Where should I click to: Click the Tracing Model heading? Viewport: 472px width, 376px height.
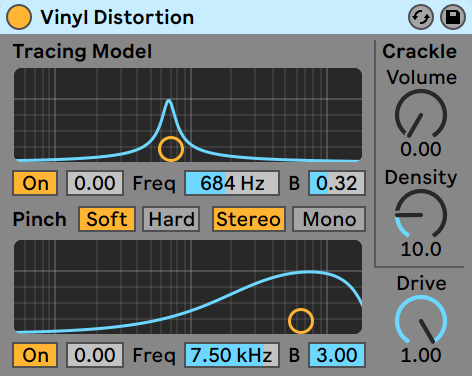82,52
